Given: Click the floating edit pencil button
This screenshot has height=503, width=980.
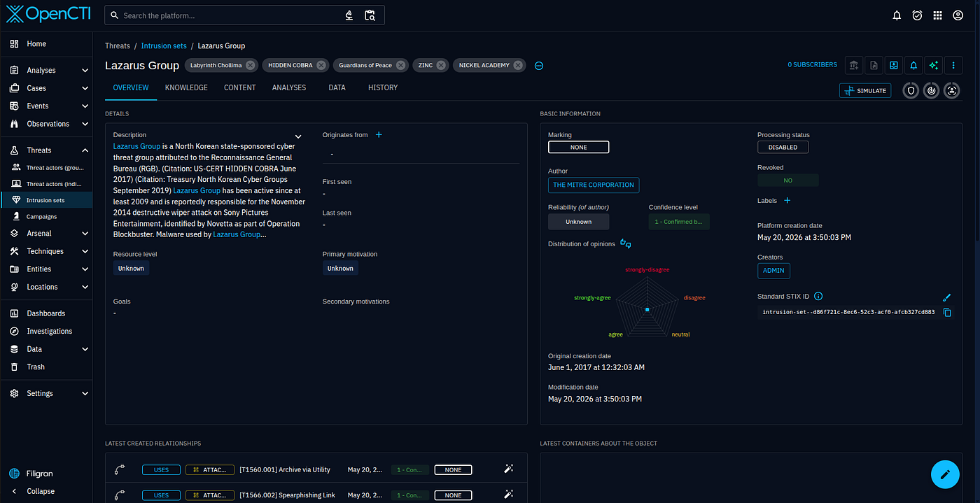Looking at the screenshot, I should (x=945, y=474).
